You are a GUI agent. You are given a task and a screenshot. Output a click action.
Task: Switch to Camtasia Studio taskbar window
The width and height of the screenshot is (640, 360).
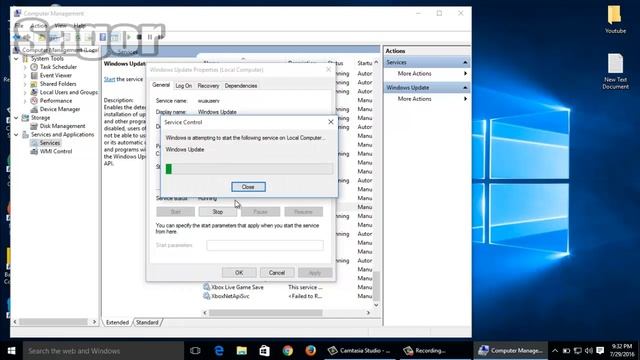360,351
